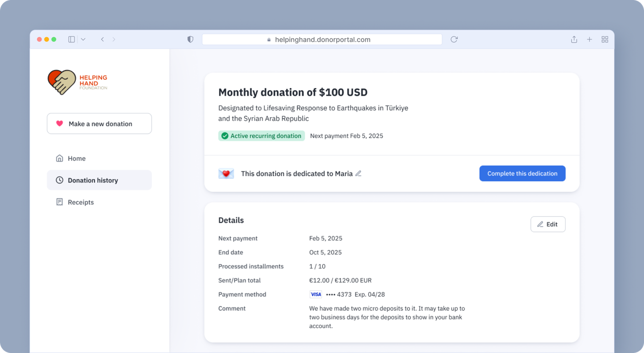Click Complete this dedication
The width and height of the screenshot is (644, 353).
[522, 173]
